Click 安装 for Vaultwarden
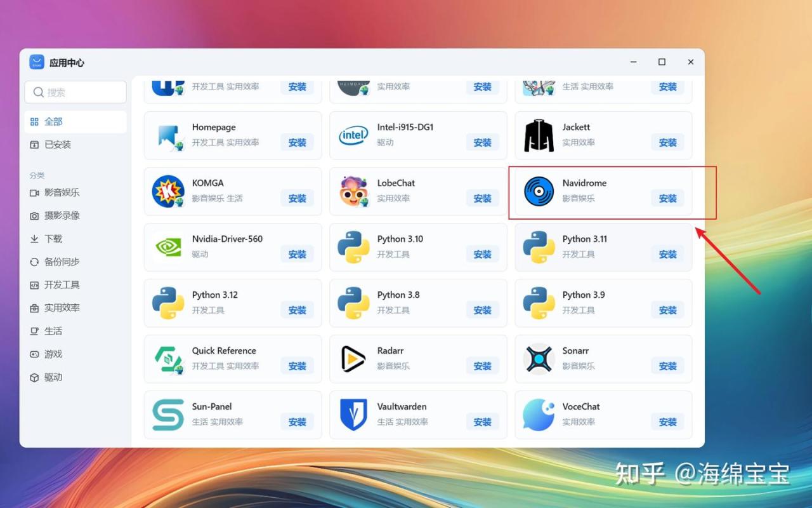 tap(483, 422)
